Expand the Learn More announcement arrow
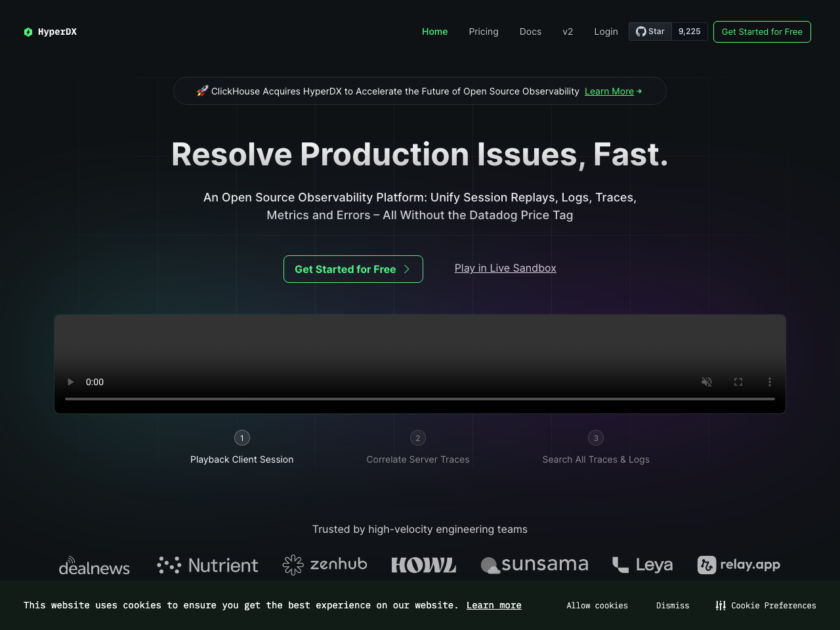This screenshot has height=630, width=840. point(639,91)
